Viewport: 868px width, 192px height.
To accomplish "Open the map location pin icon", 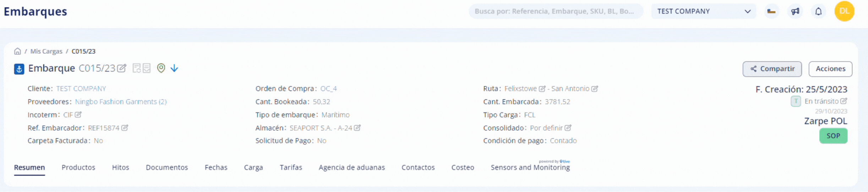I will click(x=161, y=68).
